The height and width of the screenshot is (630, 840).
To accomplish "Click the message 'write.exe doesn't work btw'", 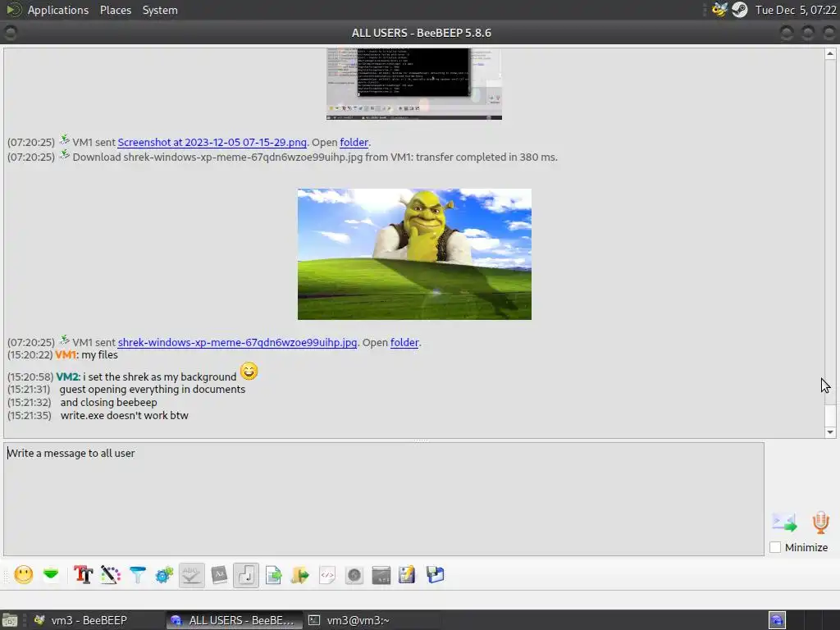I will (x=125, y=415).
